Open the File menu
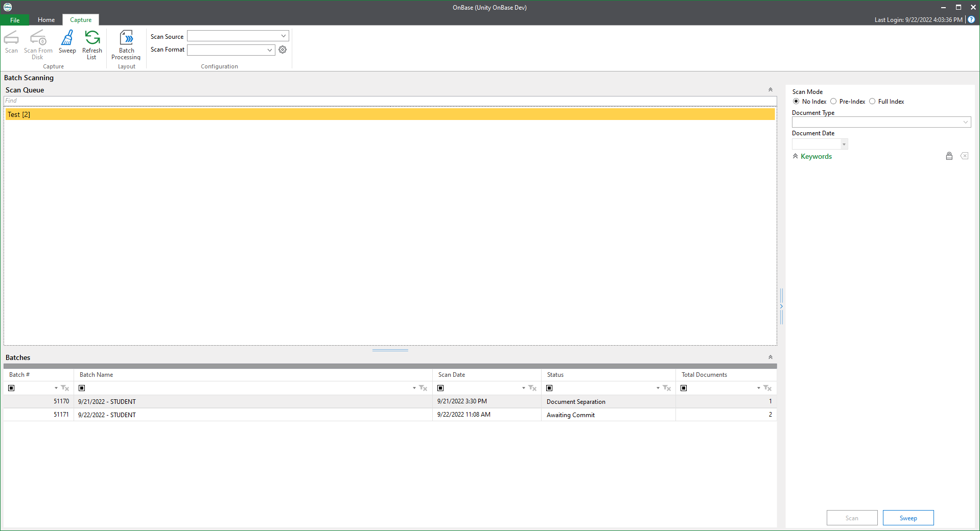The image size is (980, 531). point(14,19)
